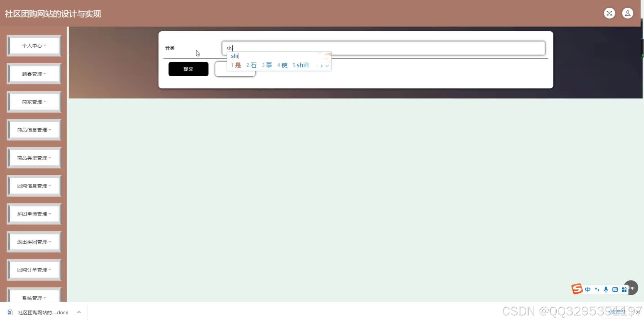The width and height of the screenshot is (644, 322).
Task: Click the fullscreen toggle icon in header
Action: coord(609,13)
